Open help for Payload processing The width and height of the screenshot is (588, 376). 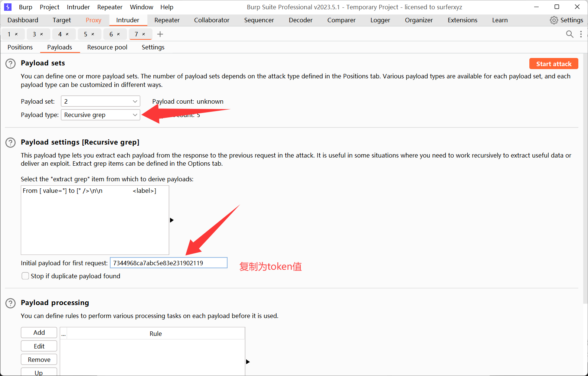coord(10,303)
